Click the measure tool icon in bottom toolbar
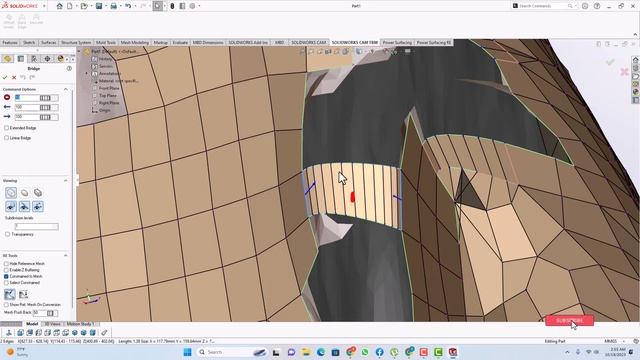This screenshot has width=640, height=360. pyautogui.click(x=104, y=333)
